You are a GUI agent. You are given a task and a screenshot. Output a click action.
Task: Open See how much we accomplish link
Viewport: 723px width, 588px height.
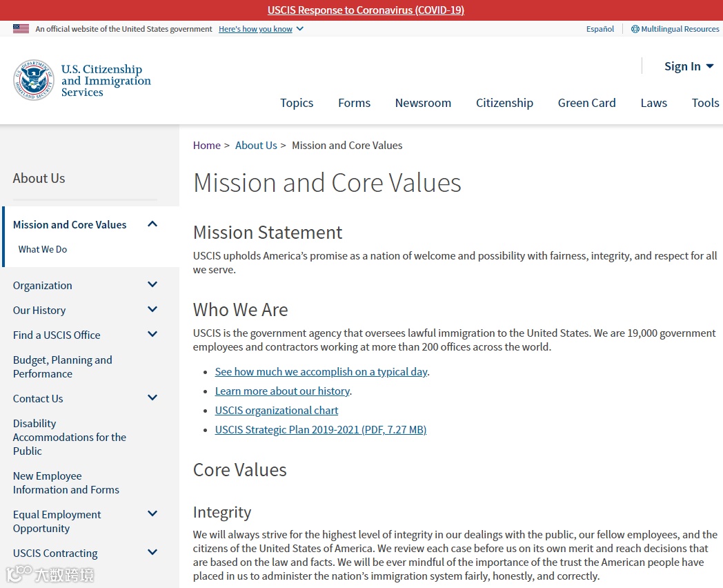point(321,372)
